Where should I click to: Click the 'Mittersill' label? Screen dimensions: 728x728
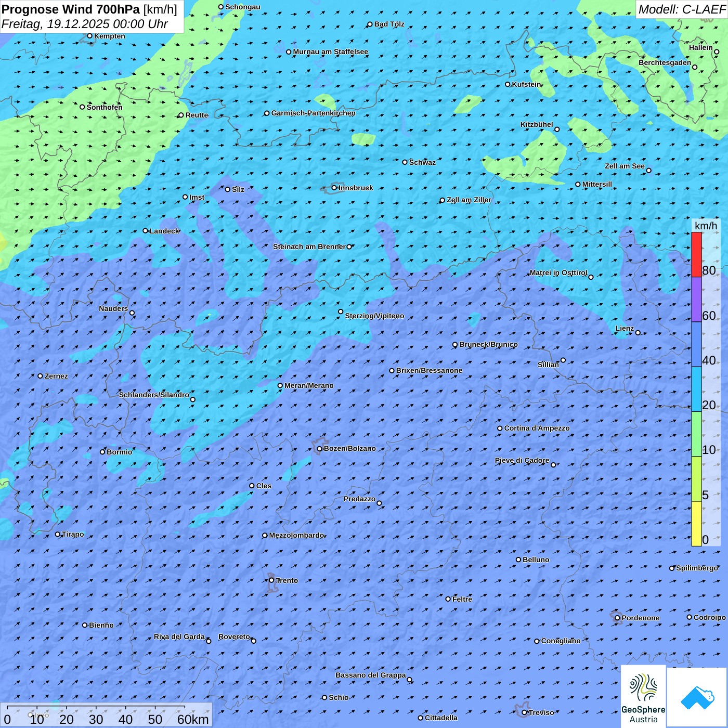[597, 184]
